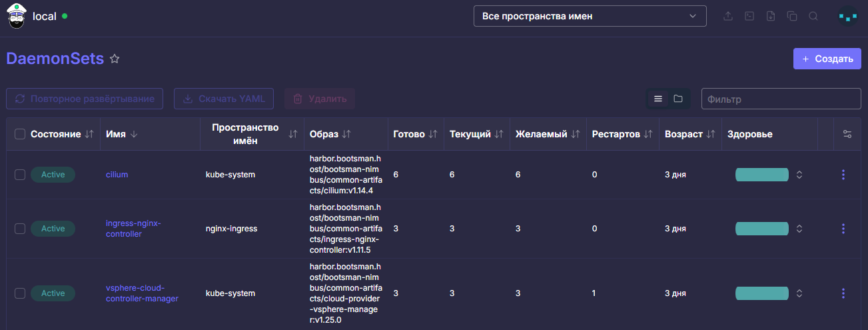Open the vsphere-cloud-controller-manager link

[x=142, y=293]
